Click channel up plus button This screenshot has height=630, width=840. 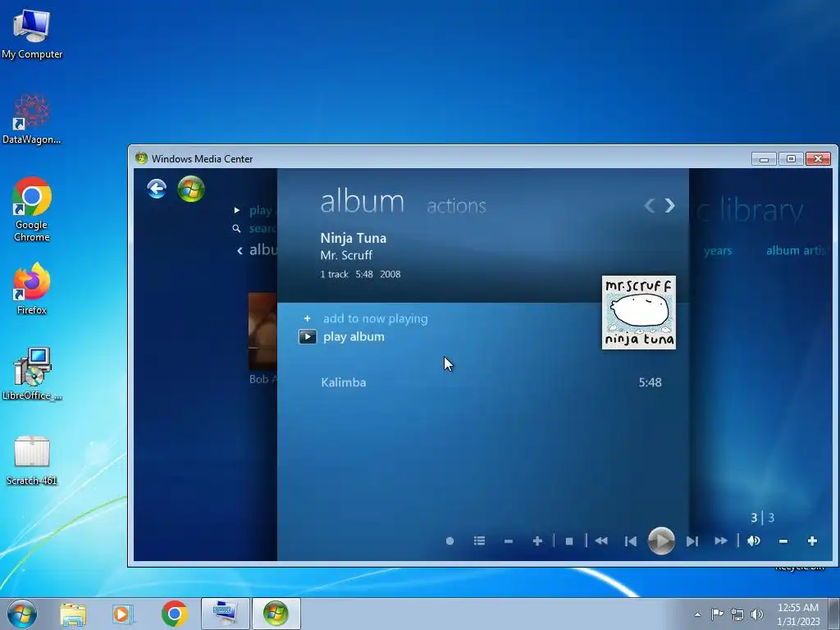537,541
